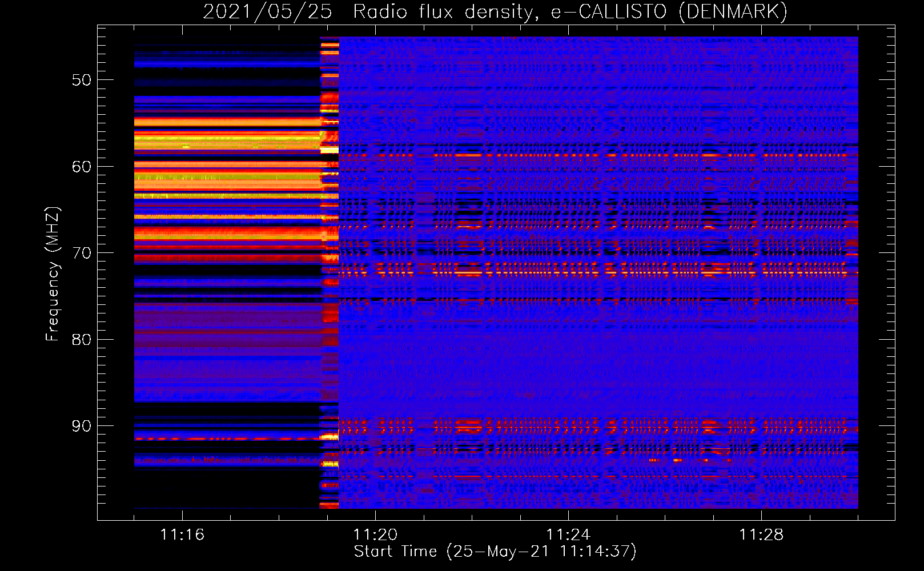
Task: Click the 80 frequency tick label
Action: point(82,340)
